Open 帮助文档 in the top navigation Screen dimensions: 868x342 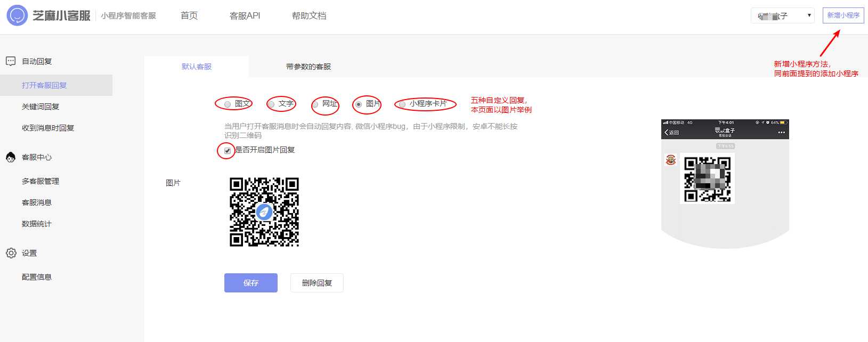[309, 16]
